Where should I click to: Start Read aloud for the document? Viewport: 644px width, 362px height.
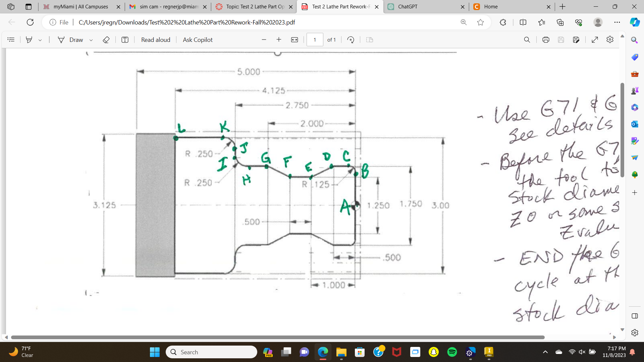[x=155, y=40]
